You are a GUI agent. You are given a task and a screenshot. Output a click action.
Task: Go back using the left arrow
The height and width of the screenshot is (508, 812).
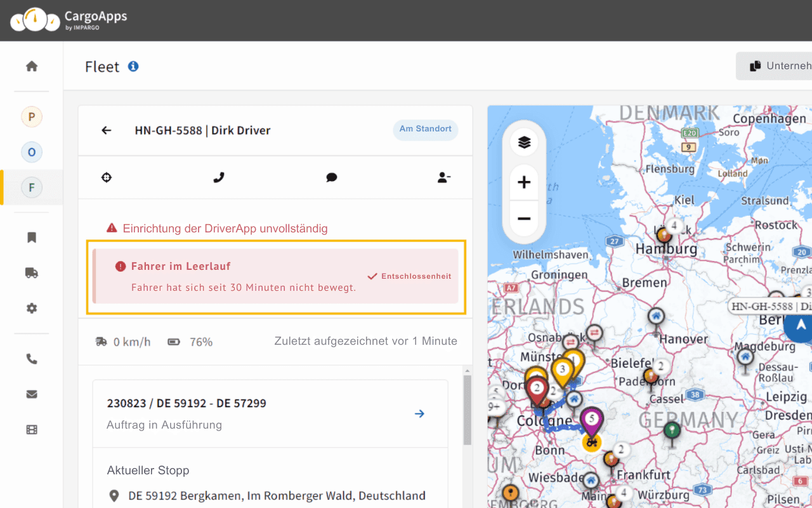107,130
